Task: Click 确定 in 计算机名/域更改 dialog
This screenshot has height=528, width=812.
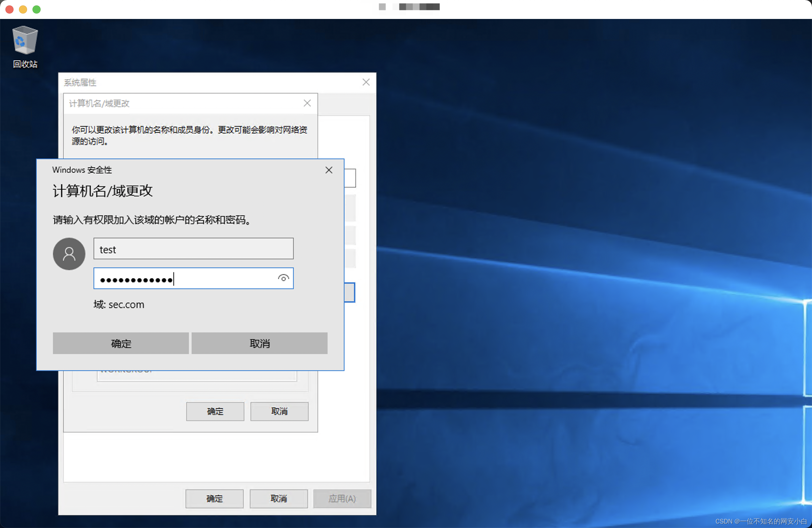Action: [215, 412]
